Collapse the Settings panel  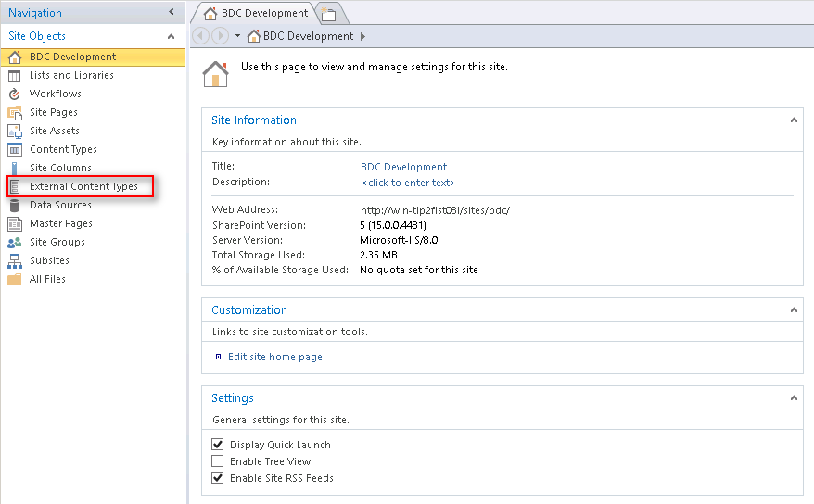[x=794, y=398]
